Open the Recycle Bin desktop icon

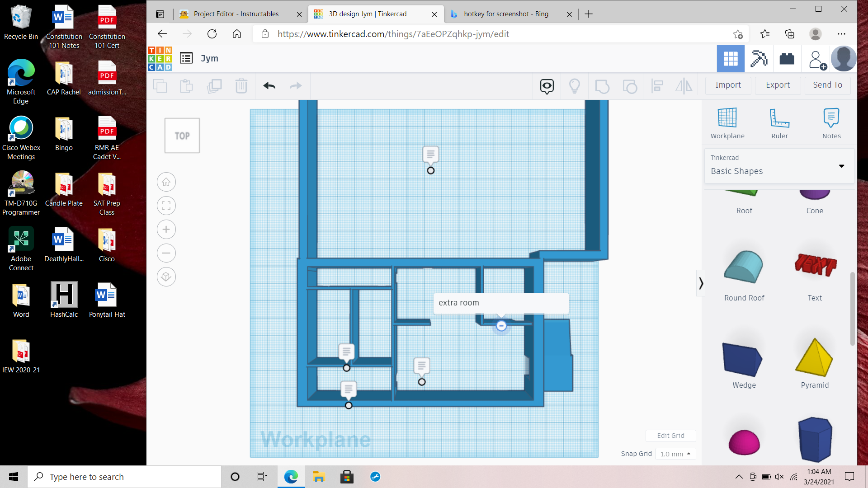click(21, 23)
